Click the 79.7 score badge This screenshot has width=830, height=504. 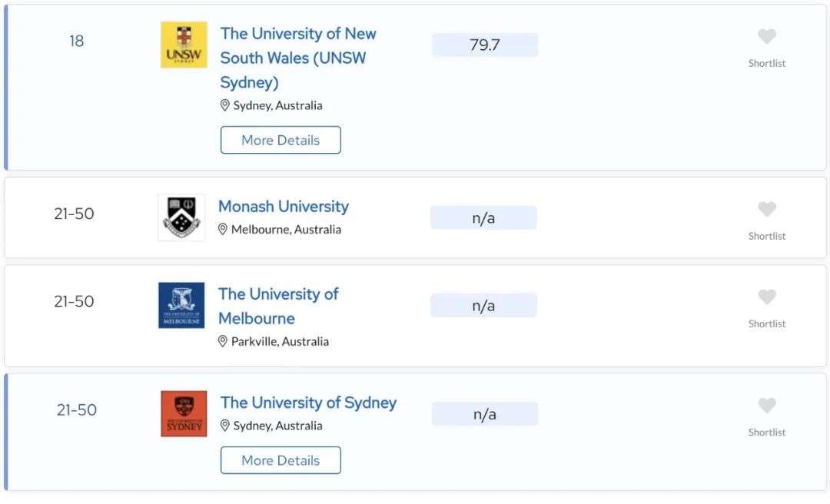tap(485, 45)
